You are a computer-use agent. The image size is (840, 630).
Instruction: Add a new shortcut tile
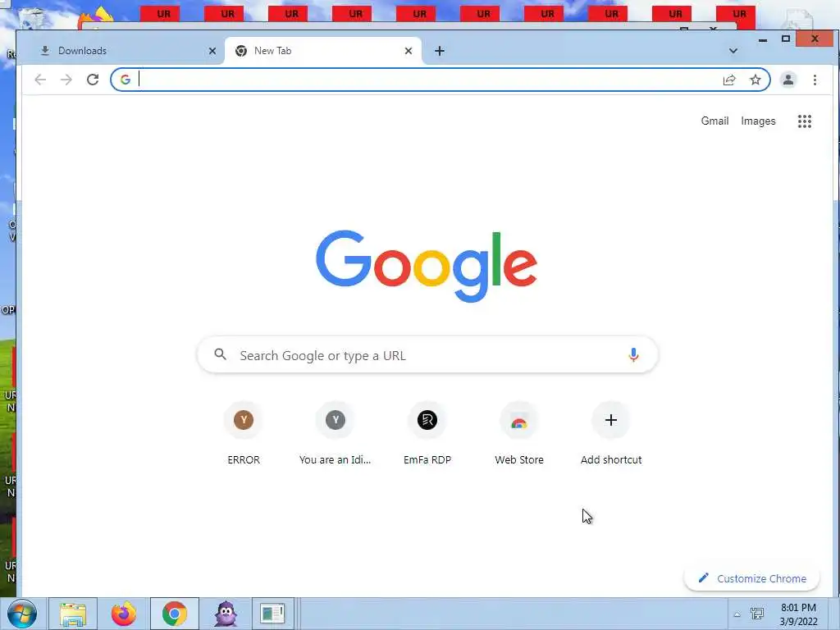(611, 433)
